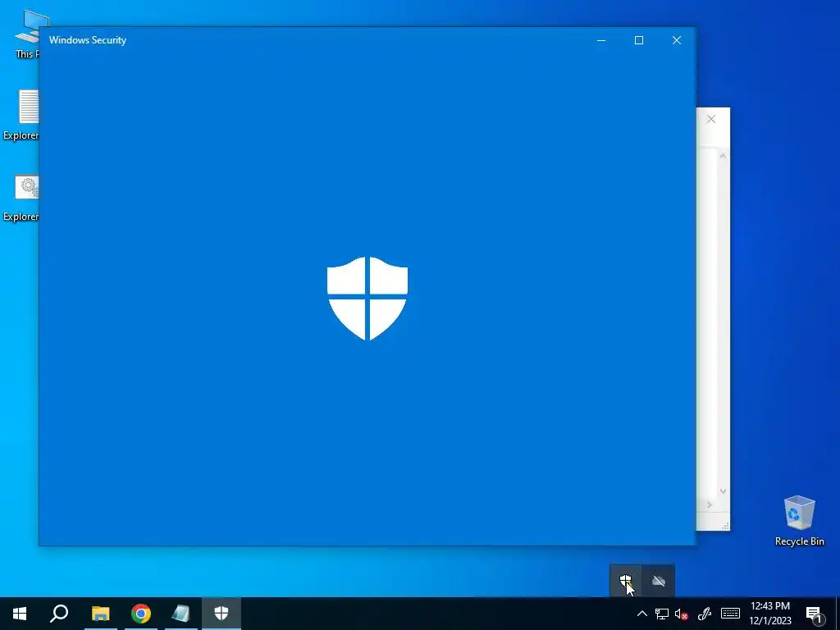
Task: Open Windows Ink Workspace pen icon
Action: pos(705,614)
